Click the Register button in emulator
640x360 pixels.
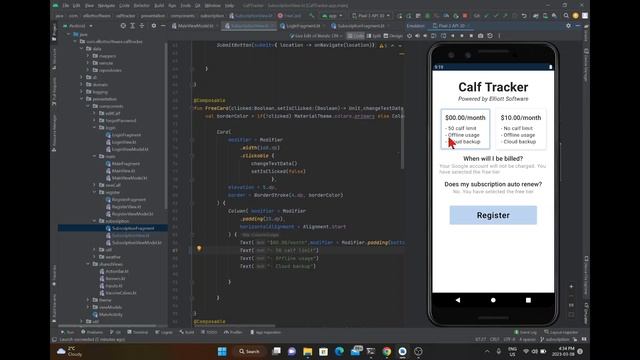point(493,215)
